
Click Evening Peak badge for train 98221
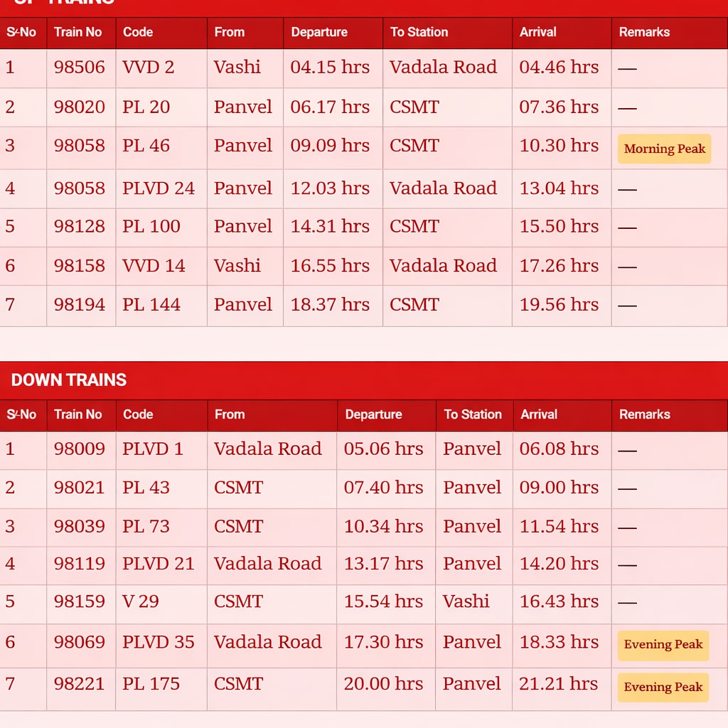[x=663, y=687]
